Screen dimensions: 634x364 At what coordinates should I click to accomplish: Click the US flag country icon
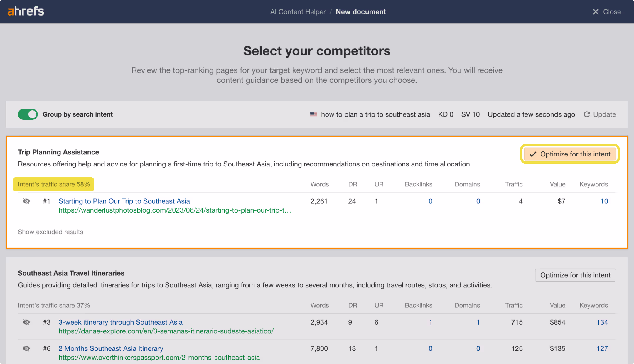(314, 114)
